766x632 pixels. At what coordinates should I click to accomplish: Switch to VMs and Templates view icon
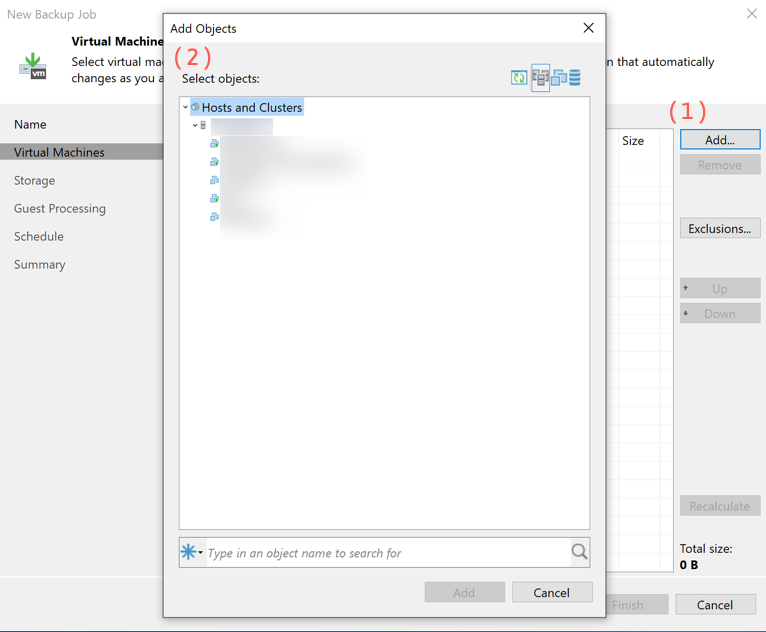[x=559, y=78]
